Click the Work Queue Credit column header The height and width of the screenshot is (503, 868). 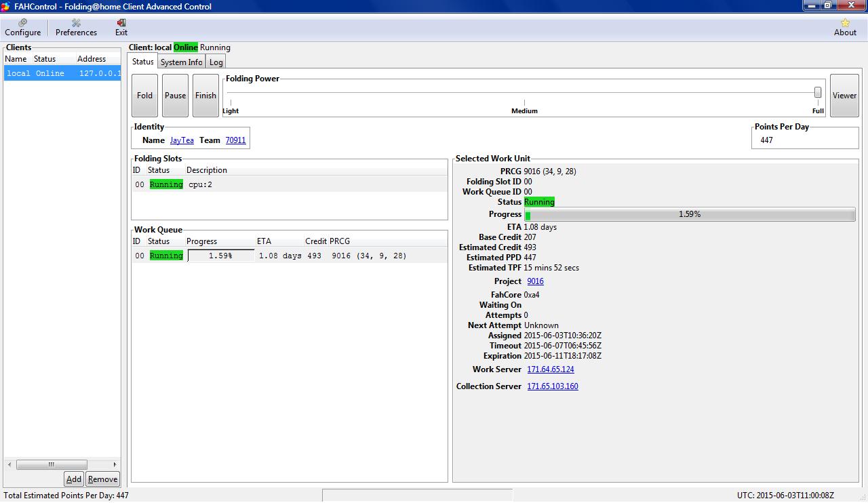coord(316,241)
